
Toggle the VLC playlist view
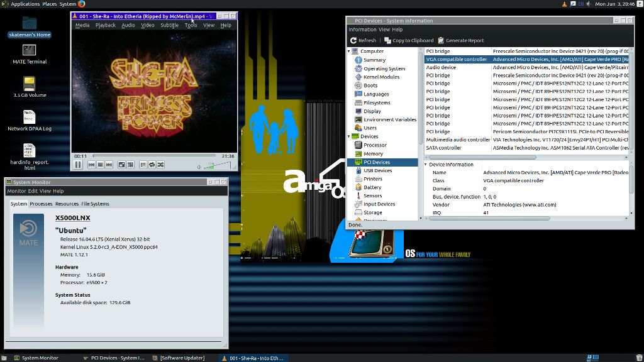143,165
